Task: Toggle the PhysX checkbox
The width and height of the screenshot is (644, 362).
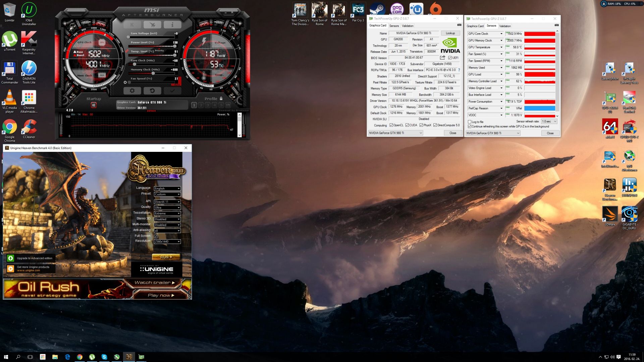Action: click(x=421, y=125)
